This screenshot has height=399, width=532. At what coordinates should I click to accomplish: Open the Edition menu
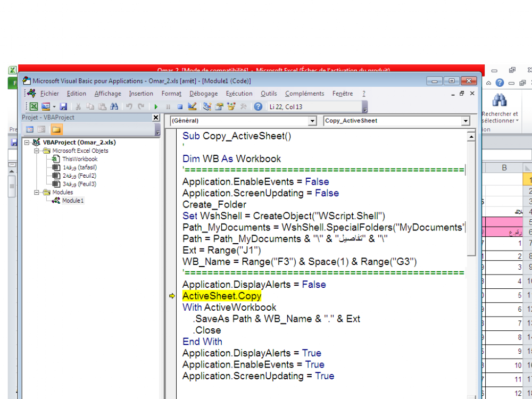pyautogui.click(x=76, y=94)
